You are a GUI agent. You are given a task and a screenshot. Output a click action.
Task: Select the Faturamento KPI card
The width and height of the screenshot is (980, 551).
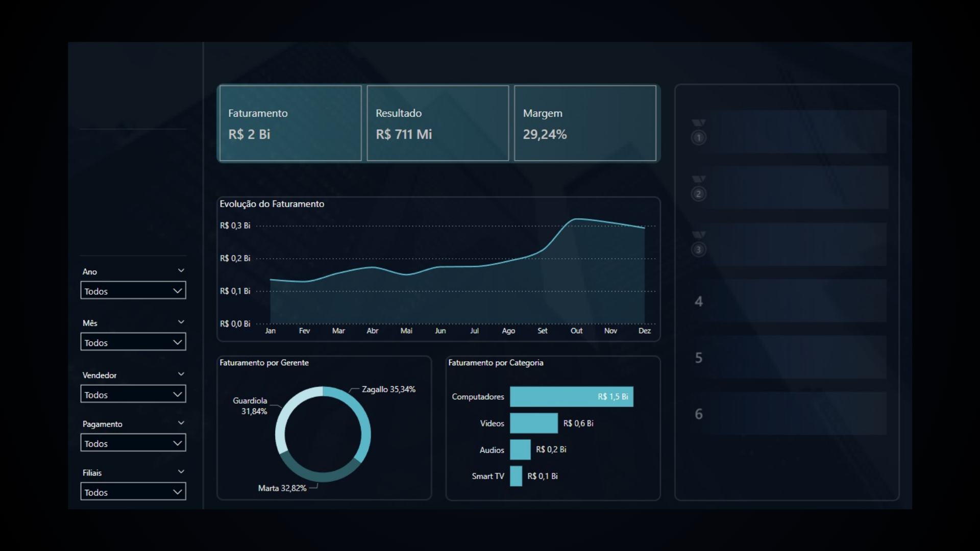[290, 123]
